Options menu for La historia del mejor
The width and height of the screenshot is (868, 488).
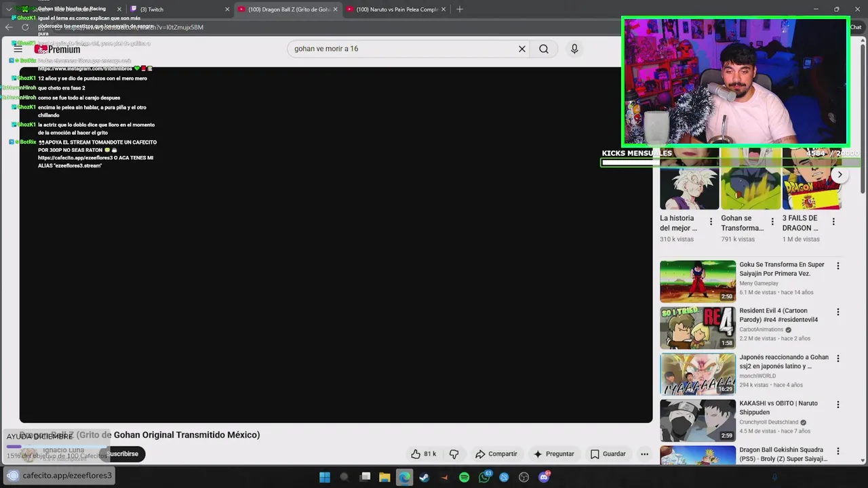tap(711, 222)
